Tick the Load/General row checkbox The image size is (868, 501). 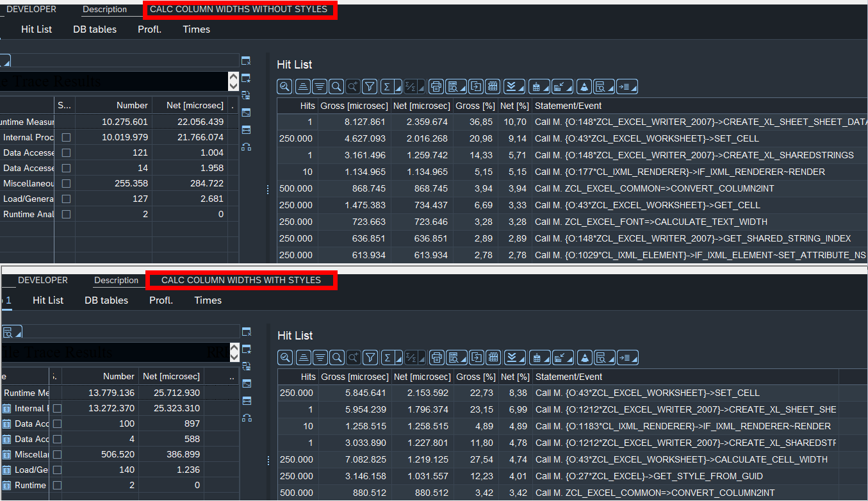pos(66,199)
